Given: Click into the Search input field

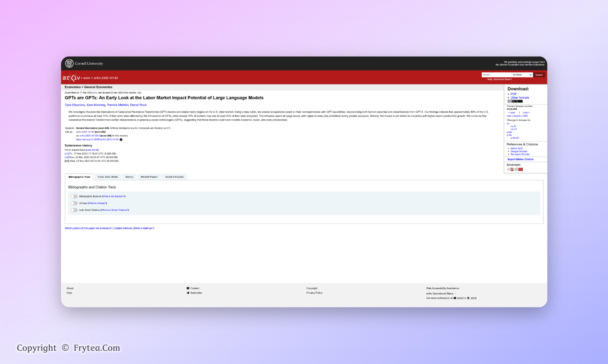Looking at the screenshot, I should (496, 75).
